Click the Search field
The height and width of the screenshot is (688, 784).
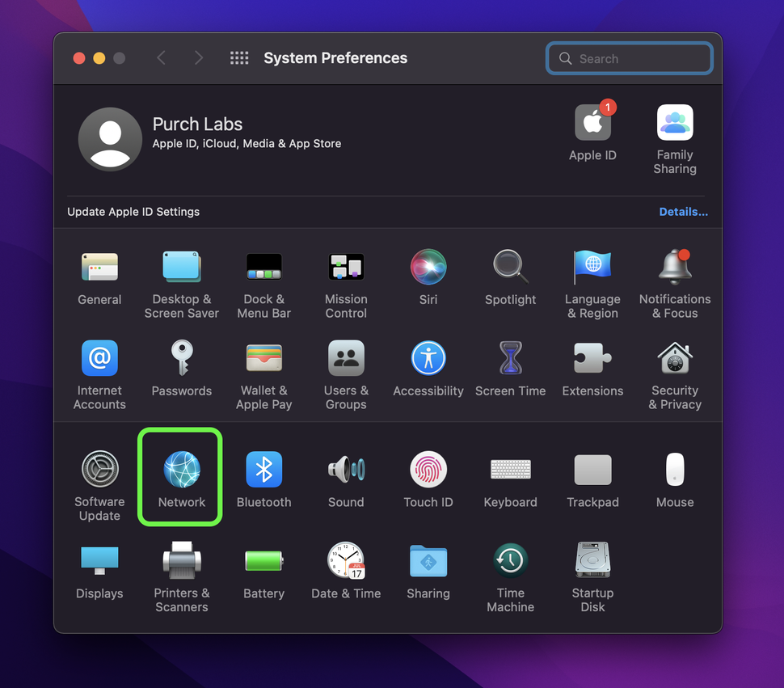(x=630, y=58)
